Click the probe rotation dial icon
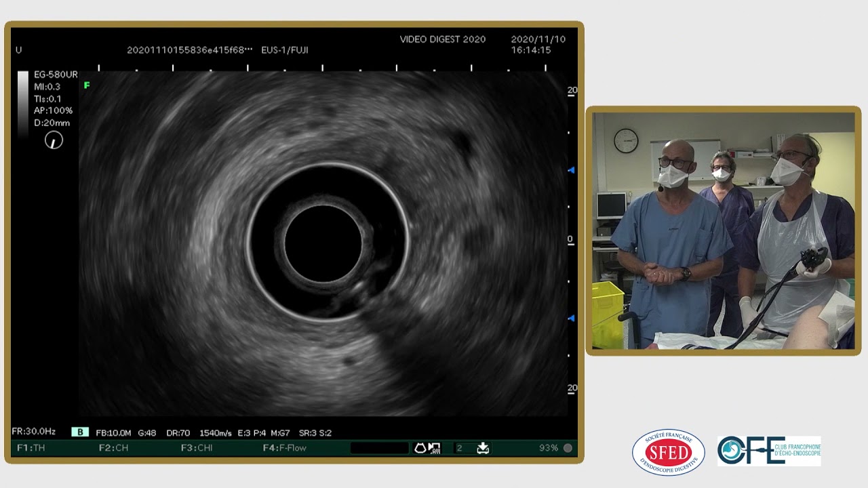This screenshot has height=488, width=868. point(54,140)
